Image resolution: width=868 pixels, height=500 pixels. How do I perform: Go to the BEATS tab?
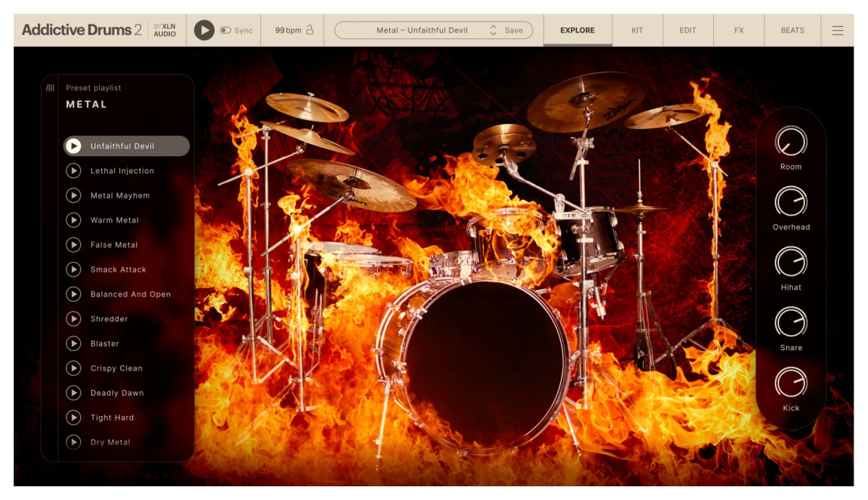(792, 30)
